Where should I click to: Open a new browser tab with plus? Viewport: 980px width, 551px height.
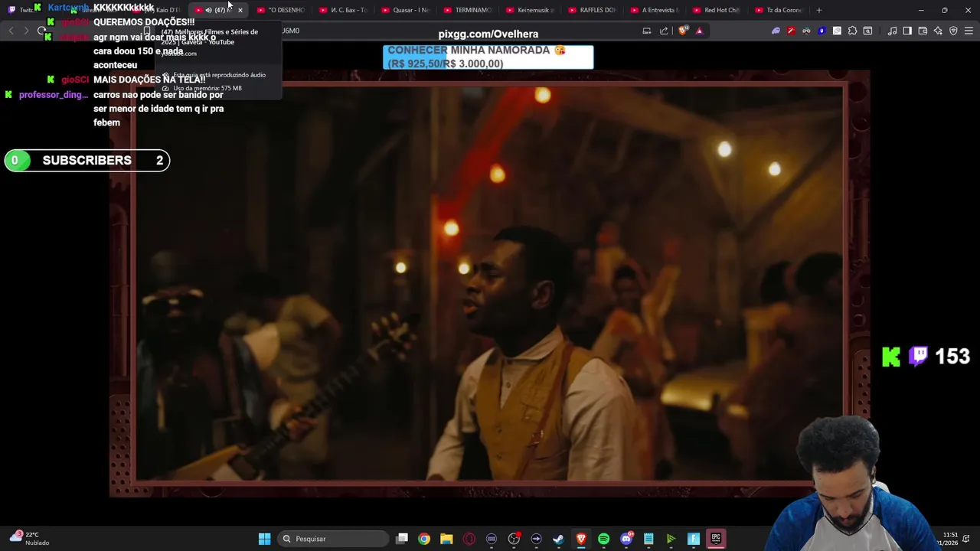[x=819, y=10]
